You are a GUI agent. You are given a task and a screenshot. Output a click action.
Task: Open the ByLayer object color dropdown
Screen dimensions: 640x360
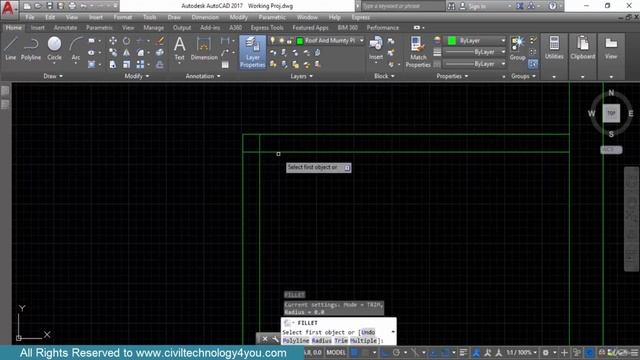coord(475,41)
